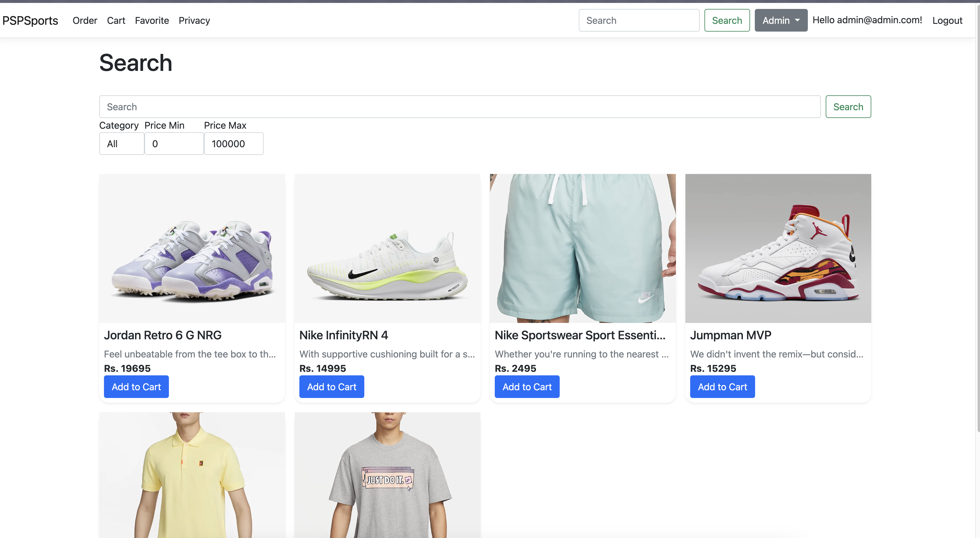Image resolution: width=980 pixels, height=538 pixels.
Task: Open the Cart page
Action: coord(116,21)
